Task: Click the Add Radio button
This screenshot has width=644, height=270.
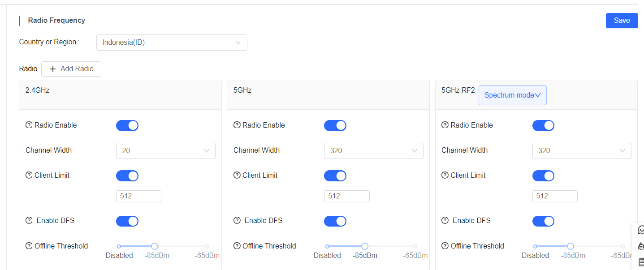Action: point(71,69)
